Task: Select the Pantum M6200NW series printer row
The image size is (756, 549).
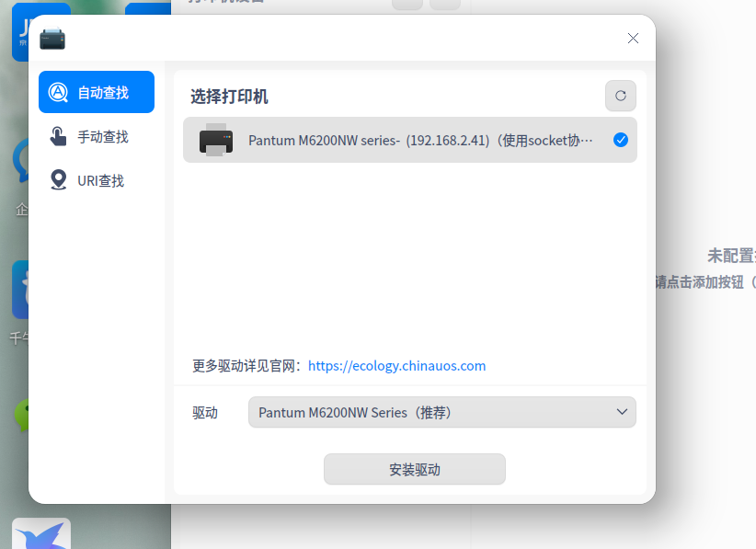Action: point(410,141)
